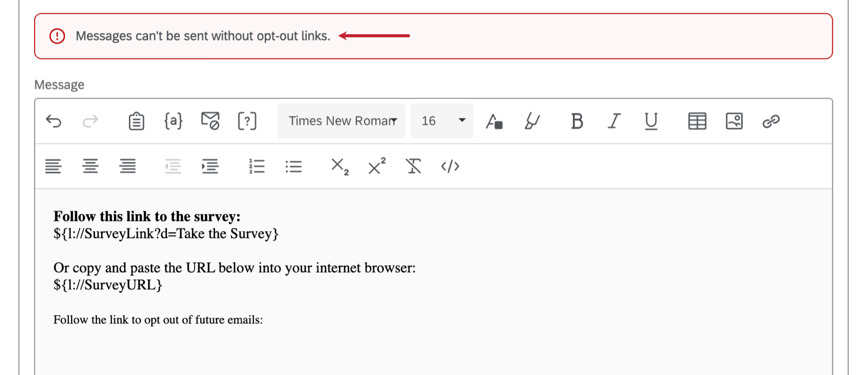Click the Redo arrow icon
The height and width of the screenshot is (375, 868).
click(90, 121)
